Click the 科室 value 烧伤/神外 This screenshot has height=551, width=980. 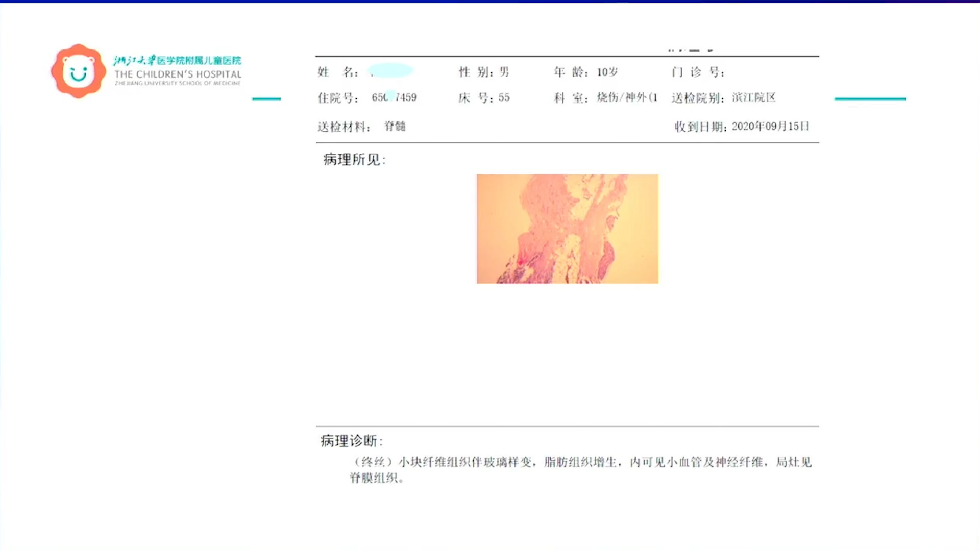(x=627, y=97)
